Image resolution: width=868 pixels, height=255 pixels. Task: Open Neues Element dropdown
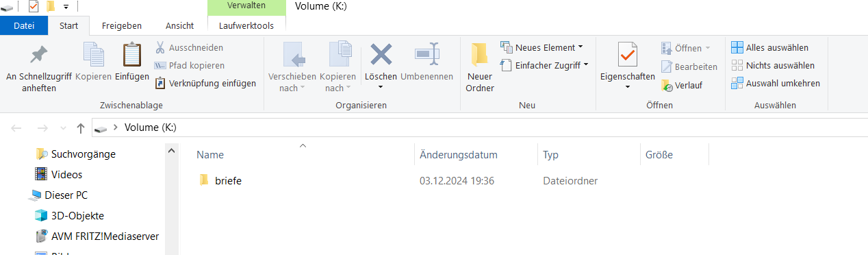[x=541, y=47]
